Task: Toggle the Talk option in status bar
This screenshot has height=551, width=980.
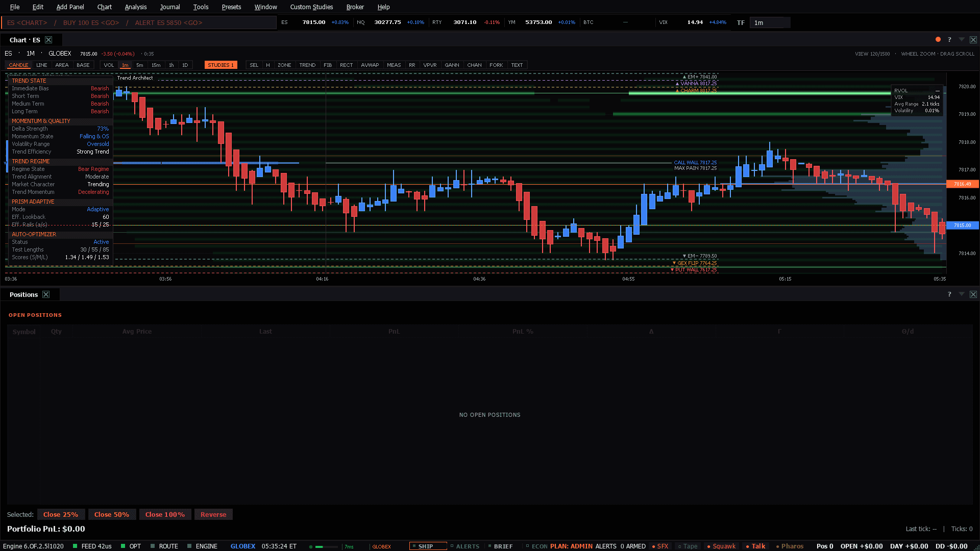Action: 755,546
